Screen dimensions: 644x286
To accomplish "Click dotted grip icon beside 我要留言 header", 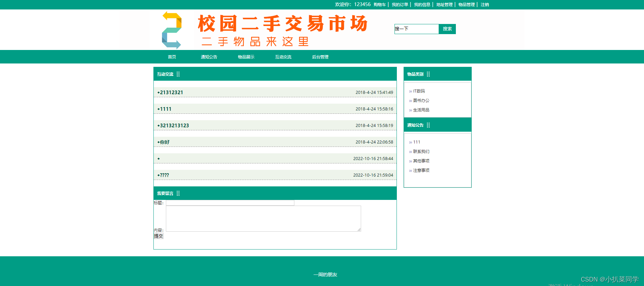I will pyautogui.click(x=178, y=193).
